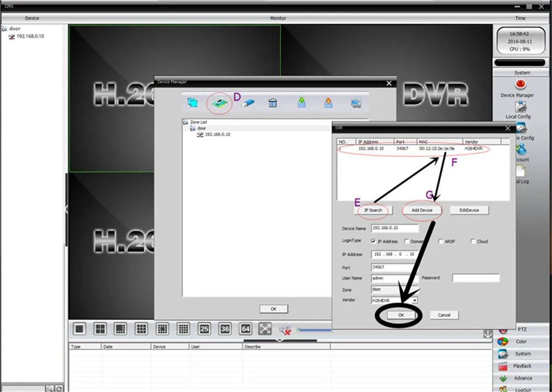Click the Connection test computers icon

click(x=356, y=103)
